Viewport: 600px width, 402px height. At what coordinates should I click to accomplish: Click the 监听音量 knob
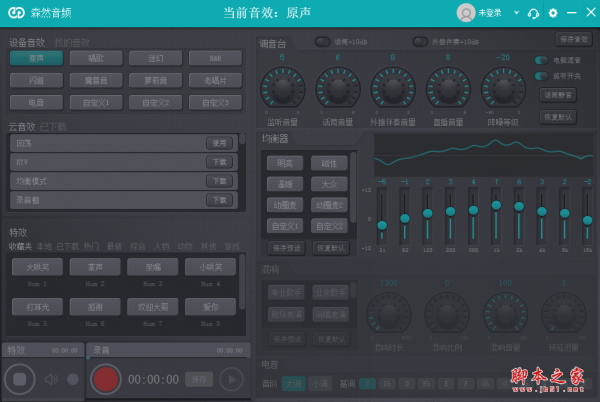pyautogui.click(x=282, y=87)
